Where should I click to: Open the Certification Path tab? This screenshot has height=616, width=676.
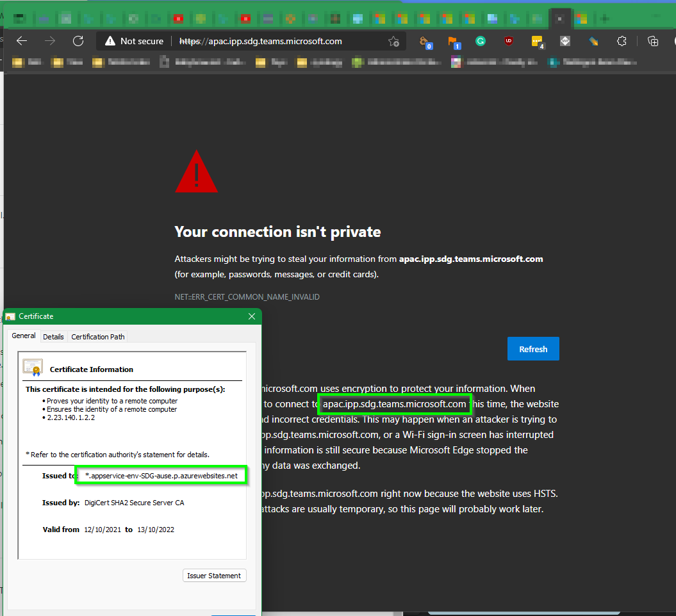point(98,336)
